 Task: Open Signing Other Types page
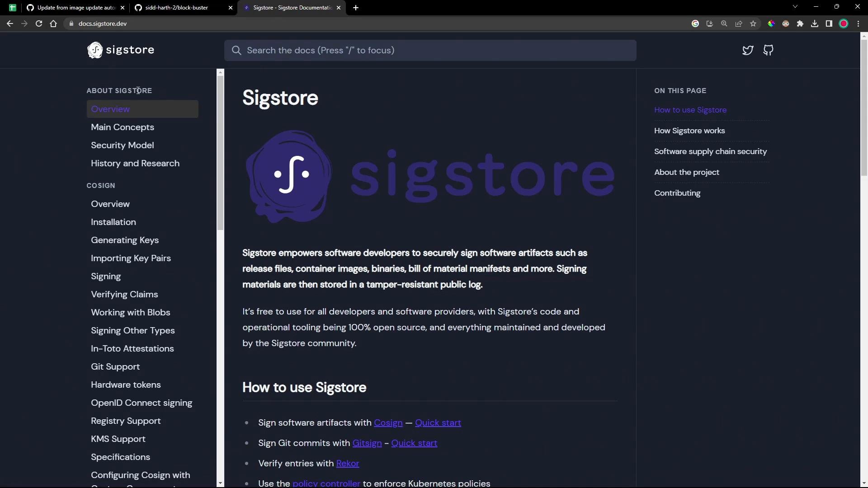pos(133,331)
